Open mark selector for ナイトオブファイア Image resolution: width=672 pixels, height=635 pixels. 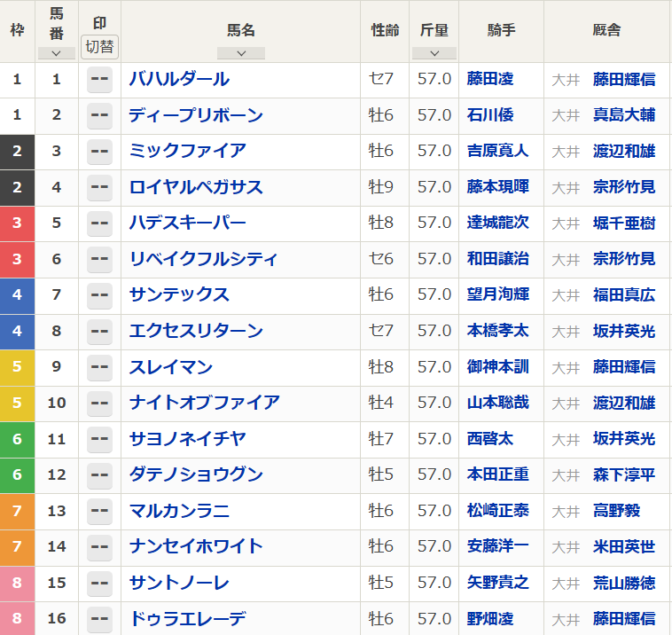tap(99, 403)
